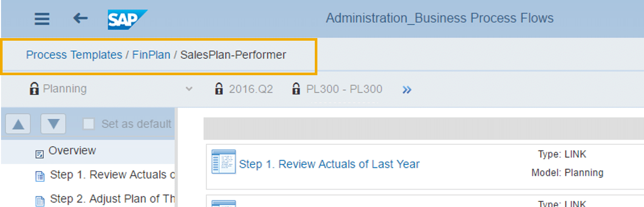The height and width of the screenshot is (207, 644).
Task: Toggle the Set as default checkbox
Action: pyautogui.click(x=89, y=124)
